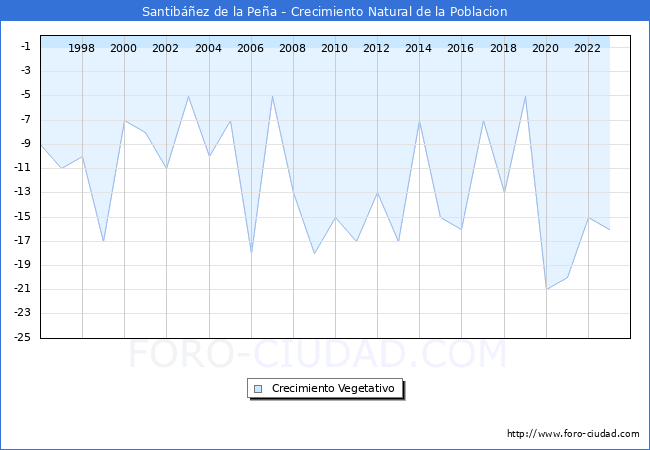This screenshot has width=650, height=450.
Task: Click the 2020 data point at -21
Action: tap(546, 289)
